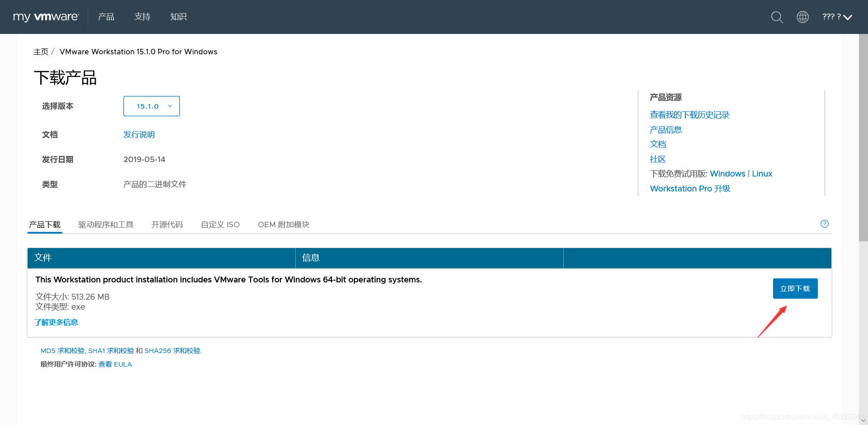This screenshot has height=425, width=868.
Task: Open the 发行说明 link
Action: (x=139, y=134)
